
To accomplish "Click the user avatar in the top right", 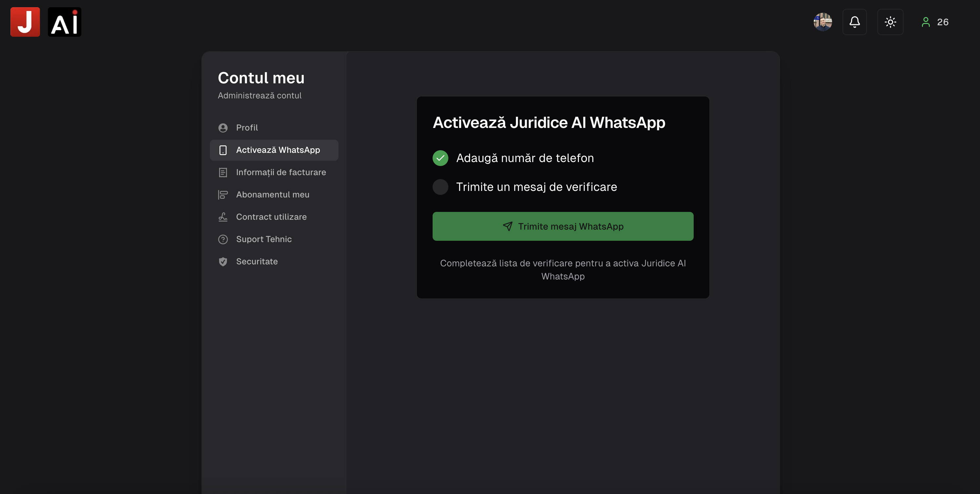I will [823, 22].
